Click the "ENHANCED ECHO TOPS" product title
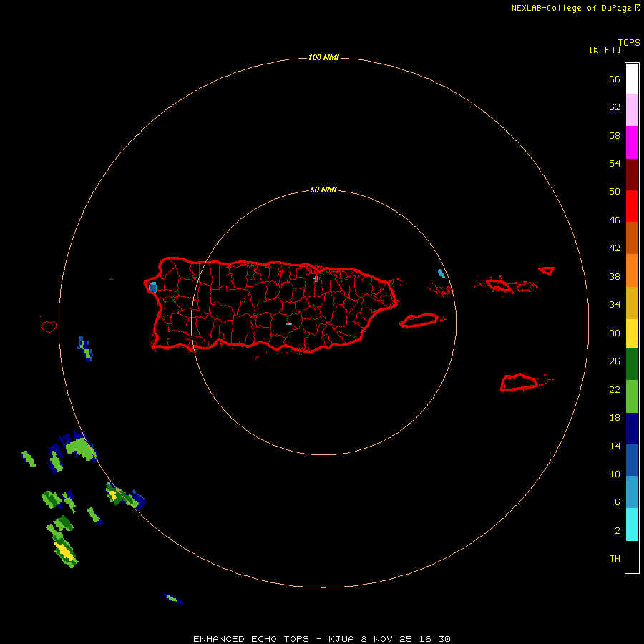Viewport: 644px width, 644px height. pos(251,639)
